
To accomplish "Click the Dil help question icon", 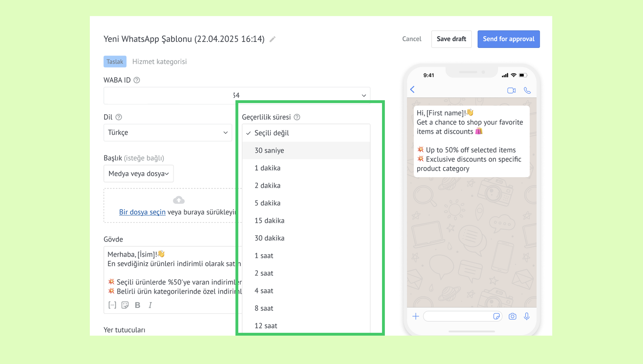I will click(x=119, y=117).
